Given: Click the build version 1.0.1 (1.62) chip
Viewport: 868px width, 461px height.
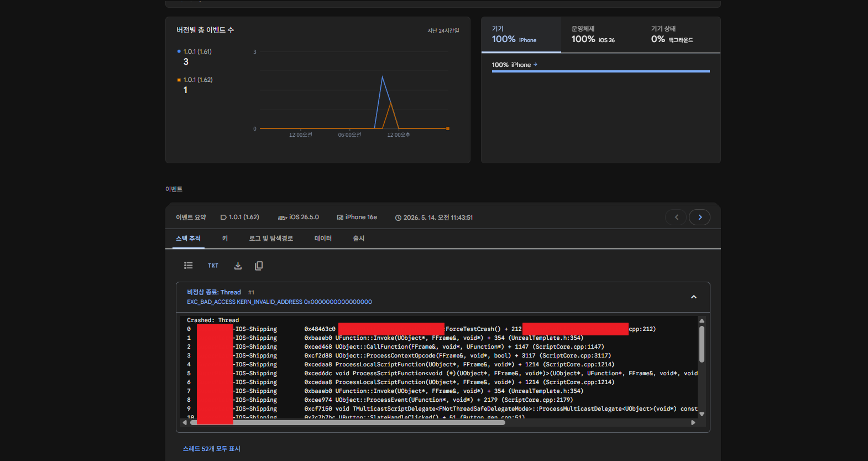Looking at the screenshot, I should pyautogui.click(x=240, y=217).
